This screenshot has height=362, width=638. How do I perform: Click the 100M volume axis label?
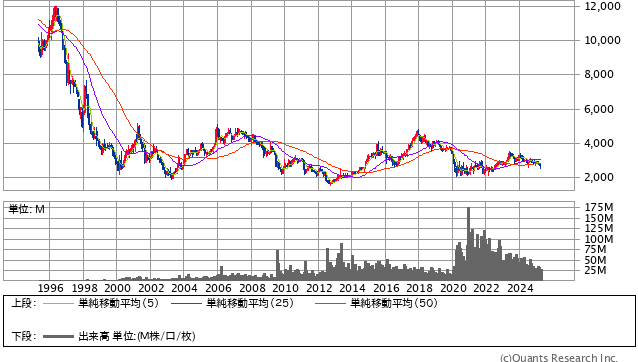pos(599,239)
